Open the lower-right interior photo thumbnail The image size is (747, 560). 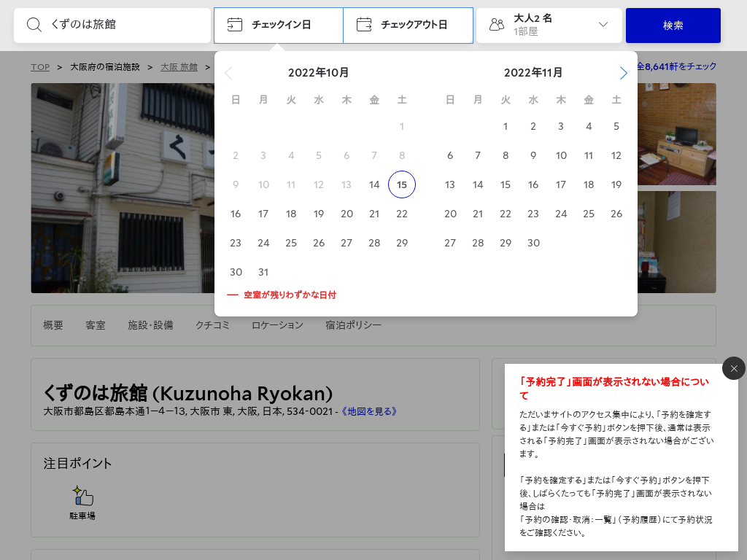676,242
